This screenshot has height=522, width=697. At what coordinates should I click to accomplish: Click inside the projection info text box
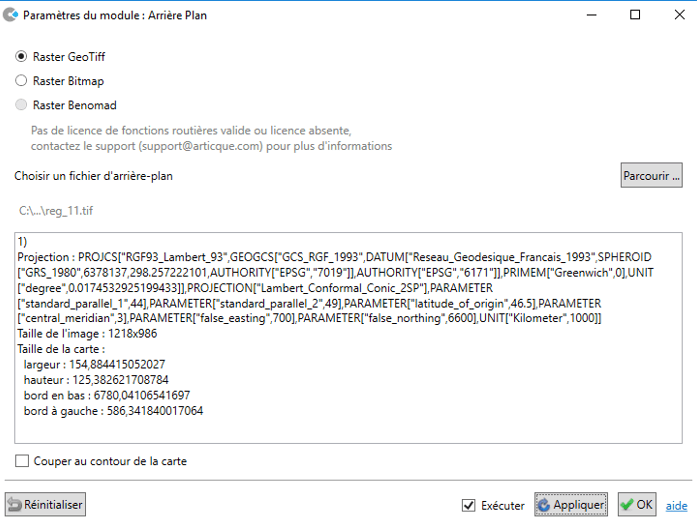click(x=348, y=338)
